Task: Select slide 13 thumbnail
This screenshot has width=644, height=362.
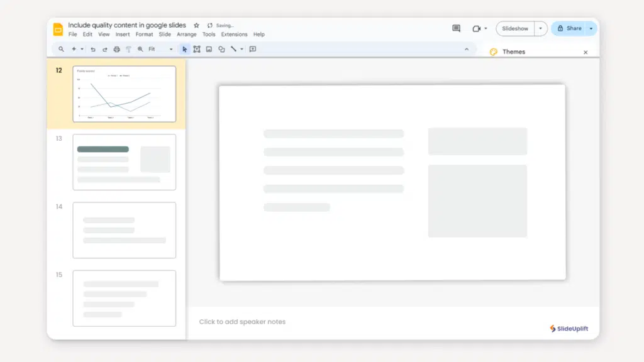Action: 125,162
